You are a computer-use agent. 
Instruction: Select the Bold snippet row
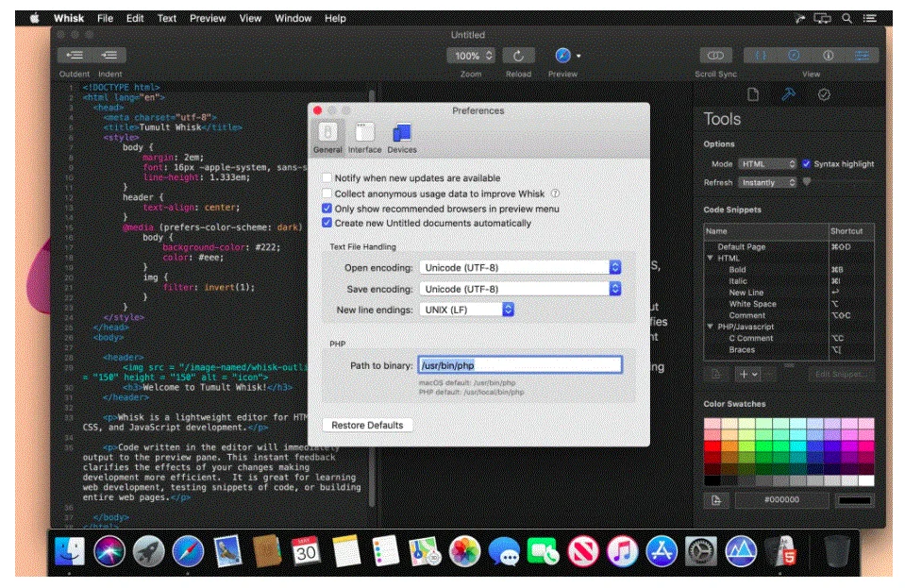point(788,270)
